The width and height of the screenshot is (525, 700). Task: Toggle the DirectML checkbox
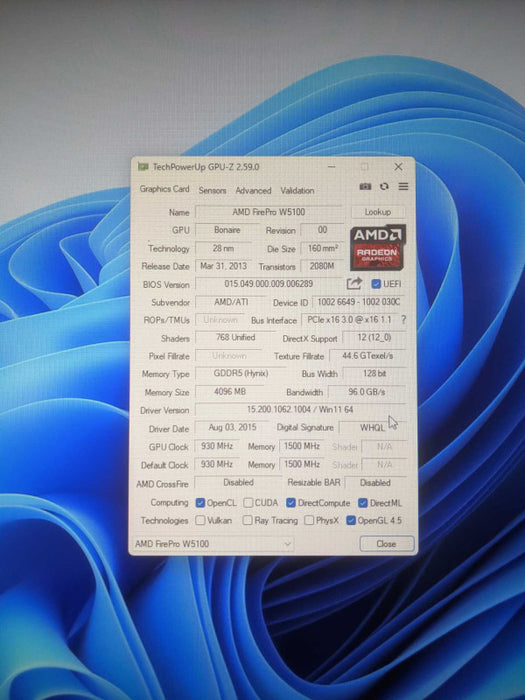(363, 503)
